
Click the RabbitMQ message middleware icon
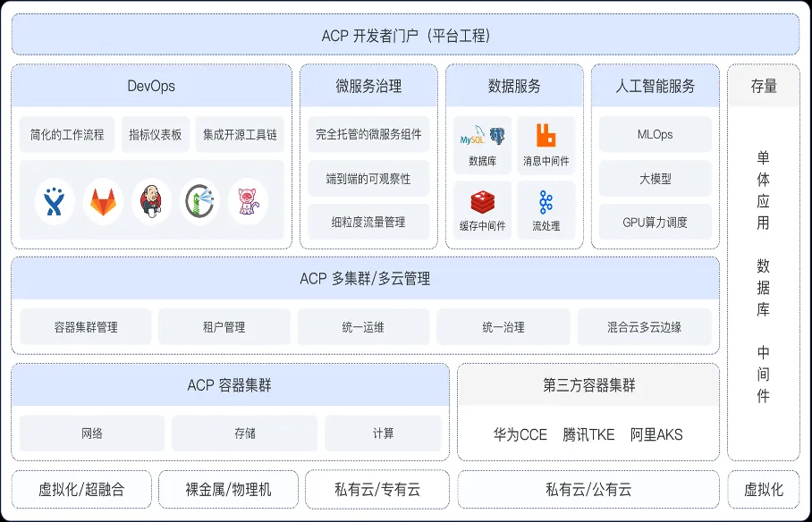pos(546,136)
